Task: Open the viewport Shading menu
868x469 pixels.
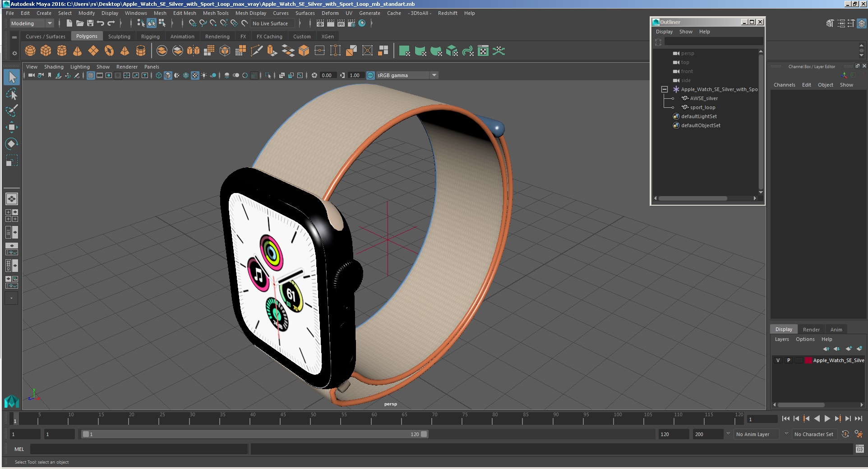Action: tap(54, 67)
